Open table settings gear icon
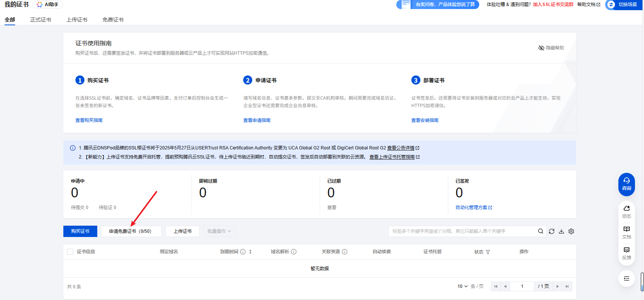 571,231
